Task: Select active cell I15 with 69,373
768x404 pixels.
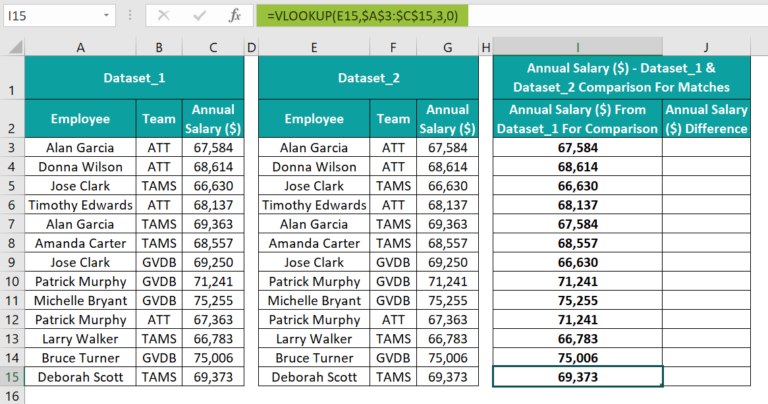Action: tap(577, 377)
